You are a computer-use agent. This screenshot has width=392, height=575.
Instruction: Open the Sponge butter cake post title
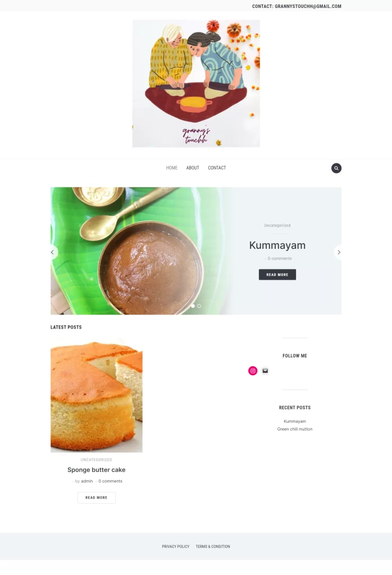point(97,470)
